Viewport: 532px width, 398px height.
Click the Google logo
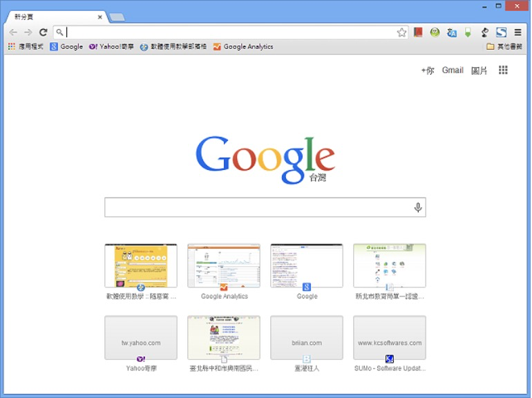coord(265,160)
